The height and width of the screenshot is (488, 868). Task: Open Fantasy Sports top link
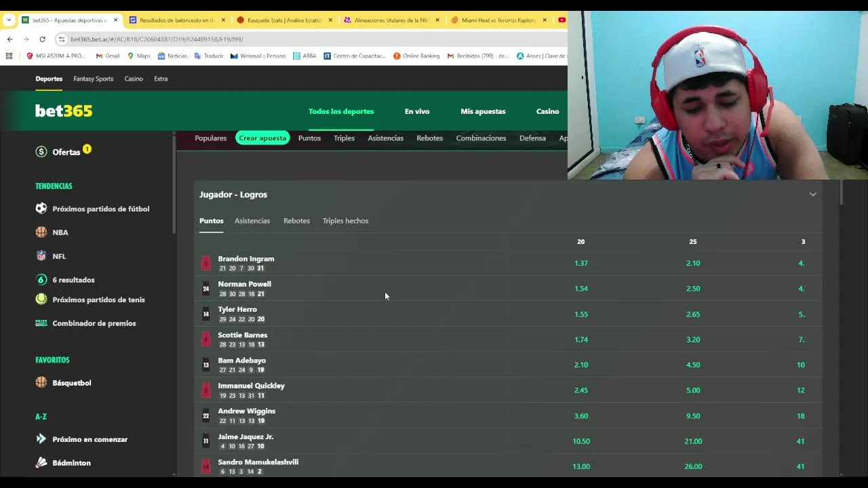click(x=94, y=79)
